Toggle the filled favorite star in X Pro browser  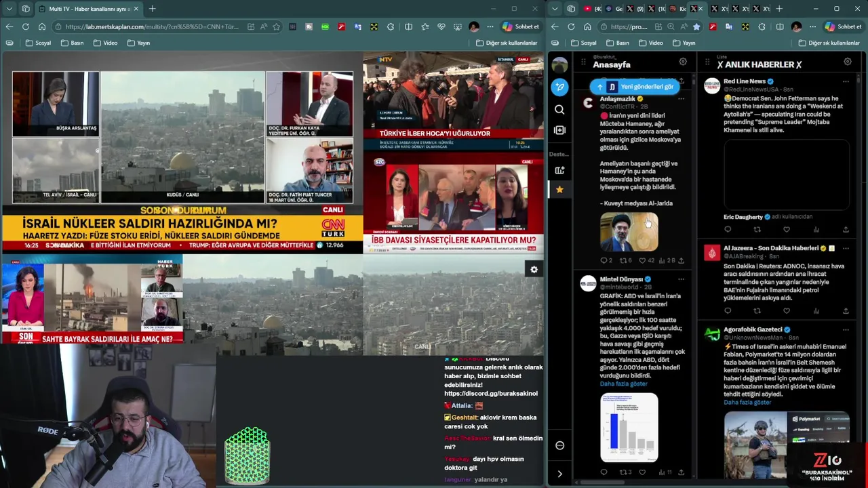pos(696,26)
